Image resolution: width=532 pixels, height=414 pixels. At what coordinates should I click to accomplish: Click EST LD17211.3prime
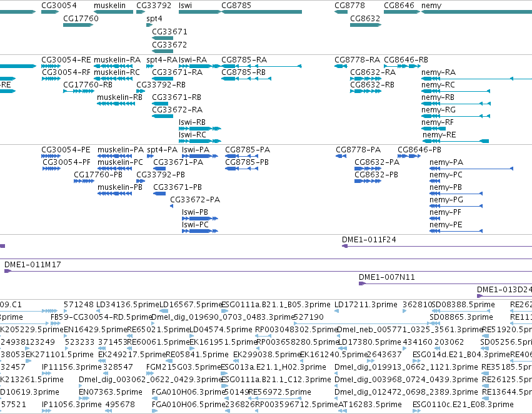click(366, 305)
